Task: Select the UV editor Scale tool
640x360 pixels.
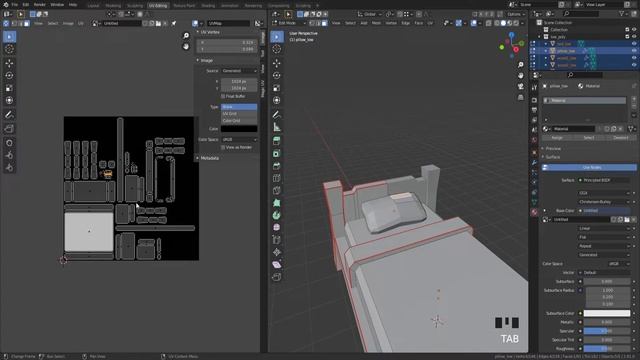Action: (x=9, y=88)
